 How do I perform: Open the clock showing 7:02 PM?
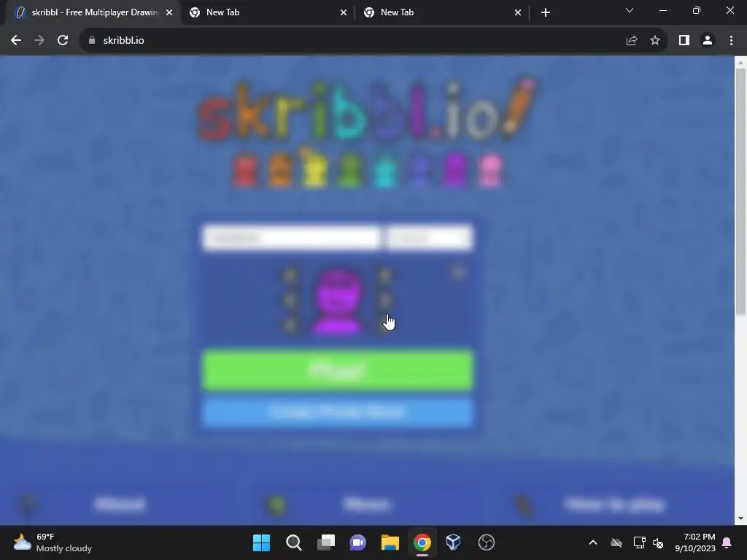[x=695, y=542]
